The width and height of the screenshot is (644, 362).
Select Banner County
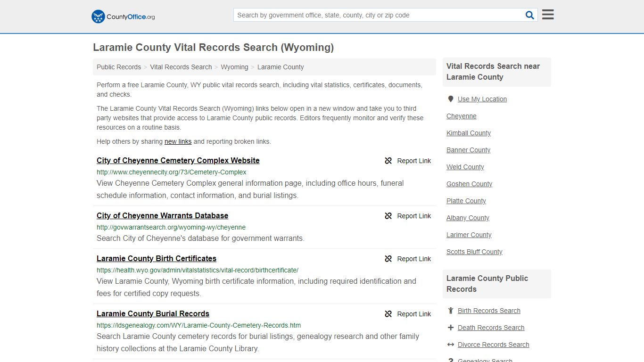point(469,150)
